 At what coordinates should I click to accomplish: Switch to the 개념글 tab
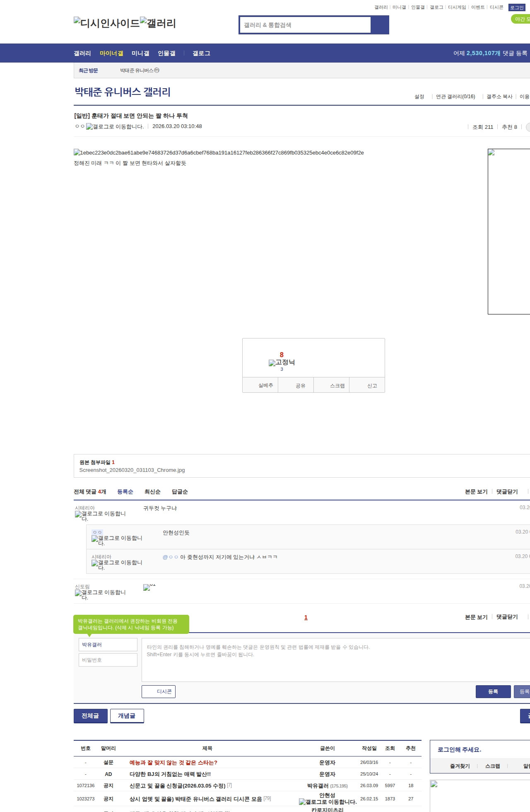(127, 716)
